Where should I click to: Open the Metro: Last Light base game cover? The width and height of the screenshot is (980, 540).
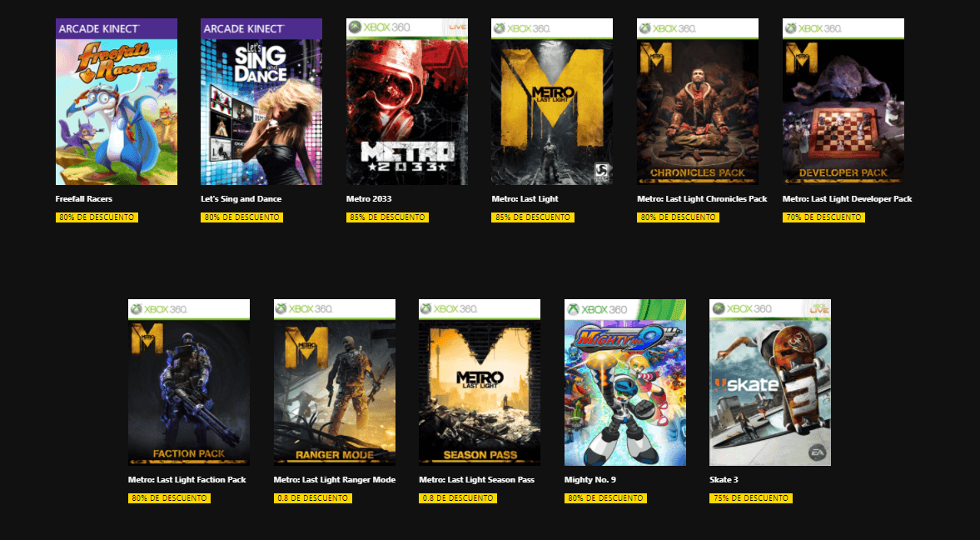click(551, 102)
